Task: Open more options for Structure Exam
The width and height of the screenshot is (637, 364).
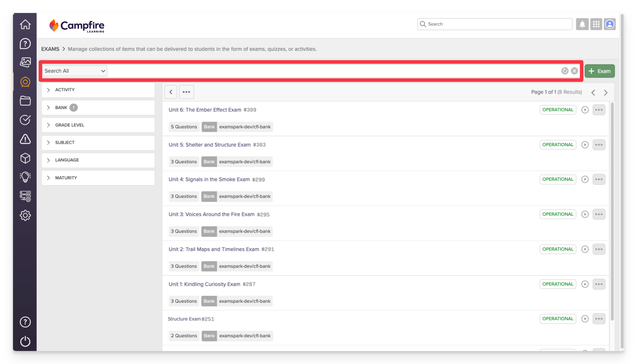Action: coord(599,319)
